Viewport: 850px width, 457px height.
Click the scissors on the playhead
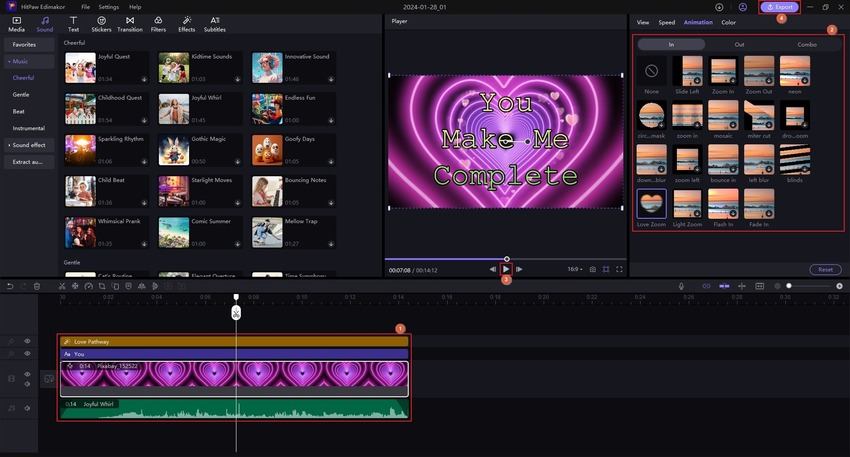[x=236, y=312]
